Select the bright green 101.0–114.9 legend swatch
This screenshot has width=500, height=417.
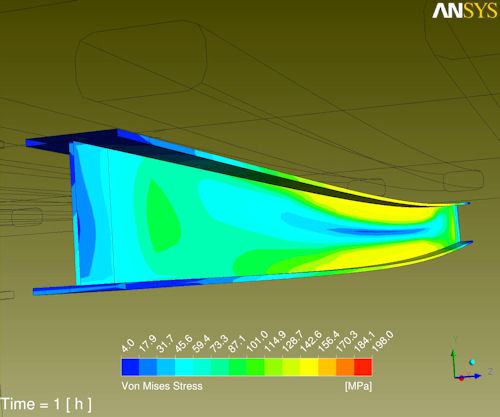pyautogui.click(x=256, y=367)
